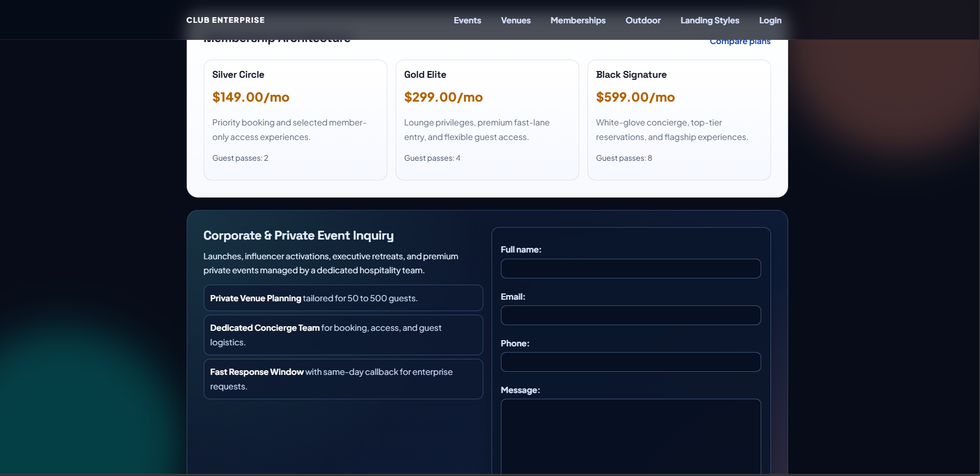The height and width of the screenshot is (476, 980).
Task: Select the Black Signature membership card
Action: 679,120
